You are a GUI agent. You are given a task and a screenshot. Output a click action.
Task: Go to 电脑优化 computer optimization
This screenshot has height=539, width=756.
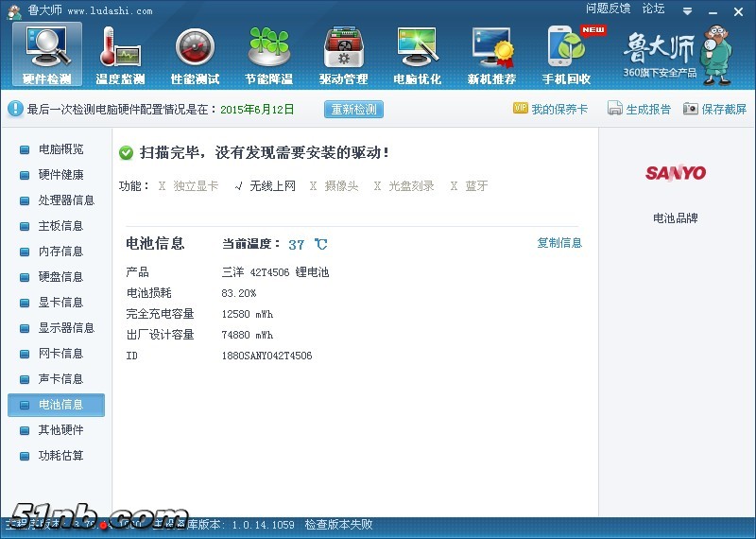pos(417,55)
